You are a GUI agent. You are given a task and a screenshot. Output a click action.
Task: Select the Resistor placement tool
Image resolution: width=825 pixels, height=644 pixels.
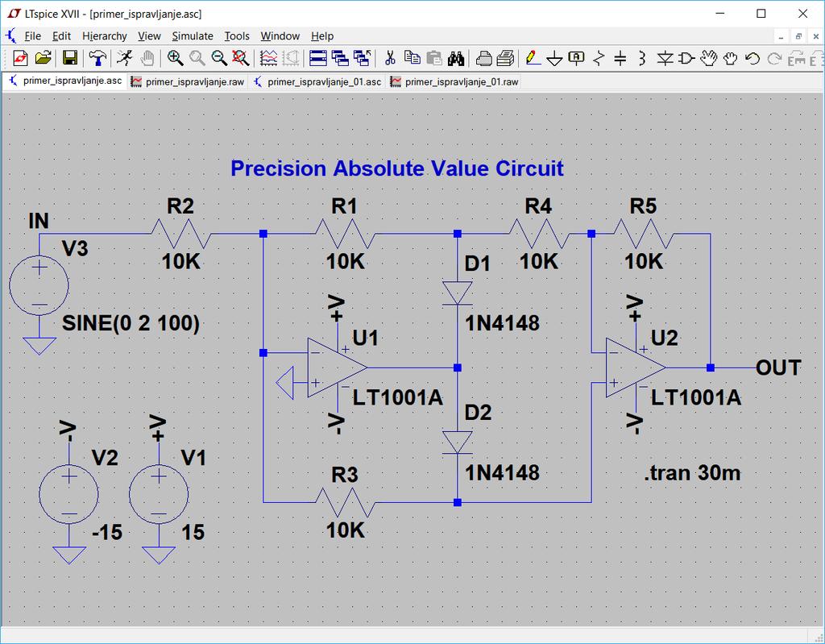[599, 58]
